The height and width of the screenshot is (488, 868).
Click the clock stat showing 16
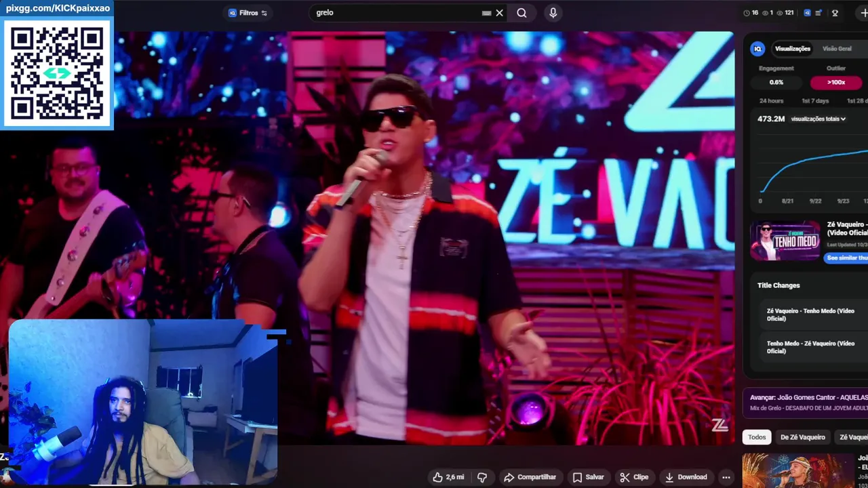751,13
